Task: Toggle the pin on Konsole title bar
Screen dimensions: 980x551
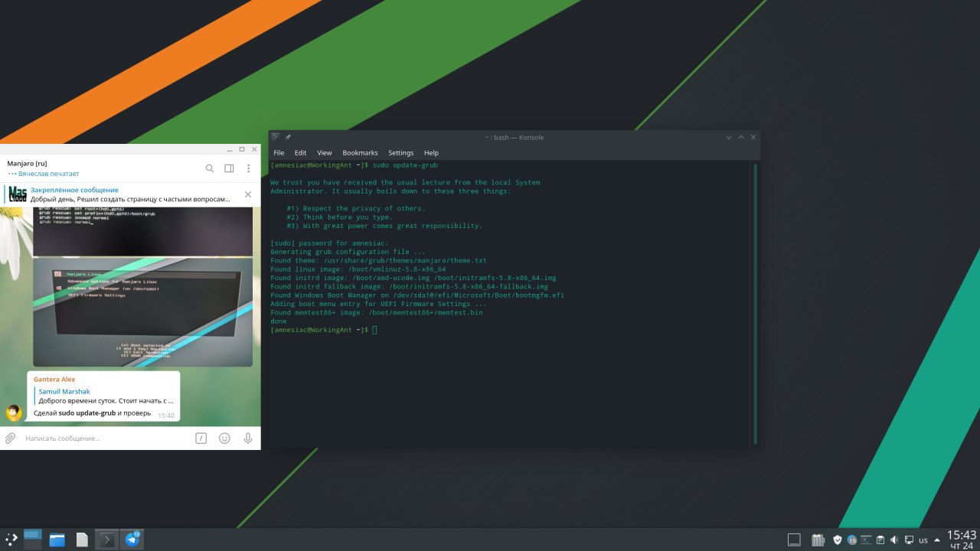Action: (289, 137)
